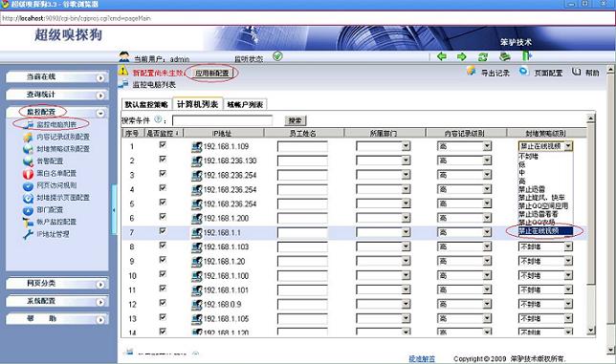Switch to the default monitoring policy tab
Screen dimensions: 616x364
(146, 104)
